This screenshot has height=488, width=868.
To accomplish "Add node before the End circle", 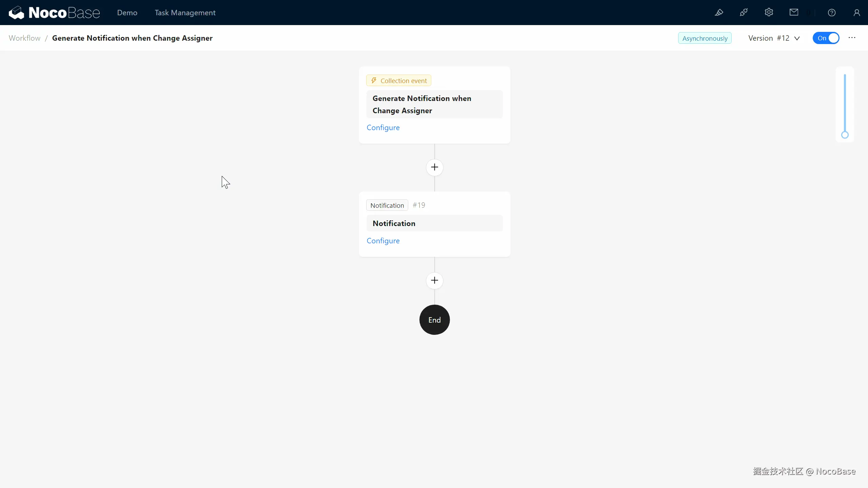I will coord(434,281).
